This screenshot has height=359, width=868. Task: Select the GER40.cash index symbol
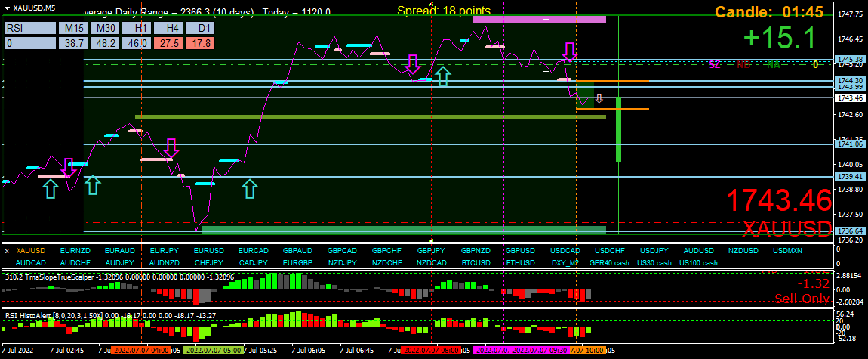pyautogui.click(x=609, y=262)
